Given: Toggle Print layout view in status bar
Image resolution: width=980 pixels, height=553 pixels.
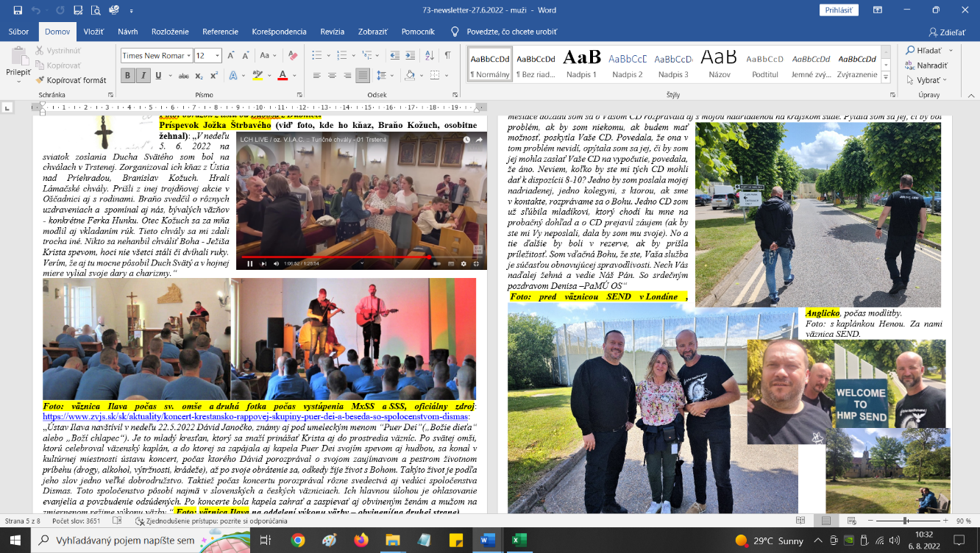Looking at the screenshot, I should click(825, 521).
